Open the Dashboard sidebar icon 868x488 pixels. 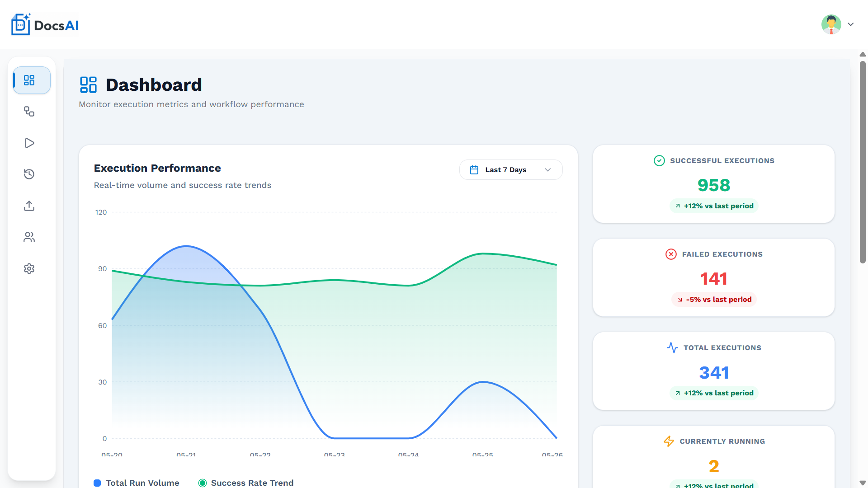point(31,80)
